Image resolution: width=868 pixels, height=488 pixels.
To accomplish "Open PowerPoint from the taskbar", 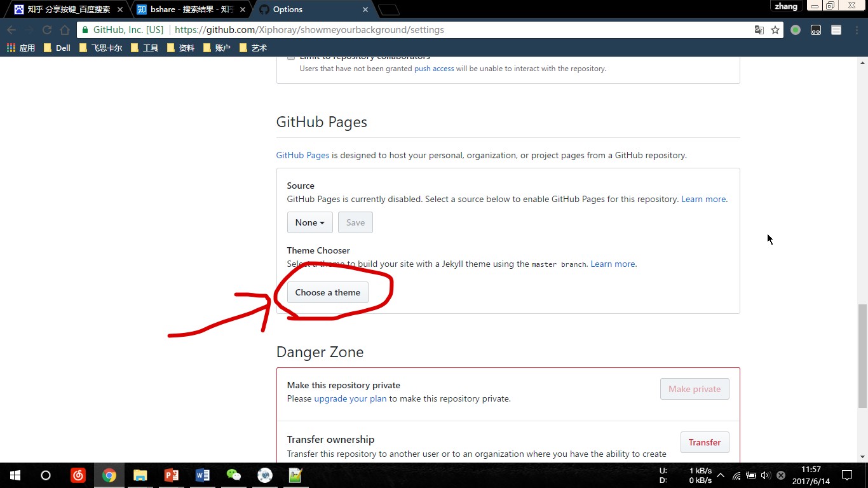I will click(x=172, y=475).
